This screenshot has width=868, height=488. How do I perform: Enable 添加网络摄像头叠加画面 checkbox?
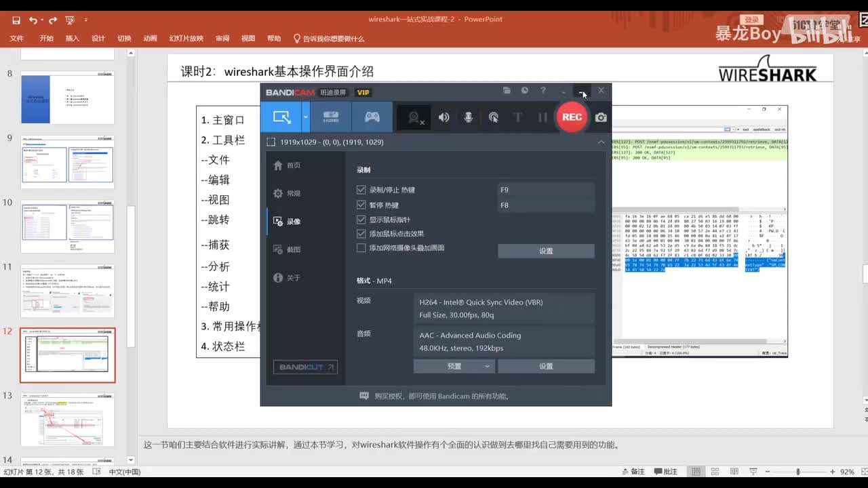point(361,248)
